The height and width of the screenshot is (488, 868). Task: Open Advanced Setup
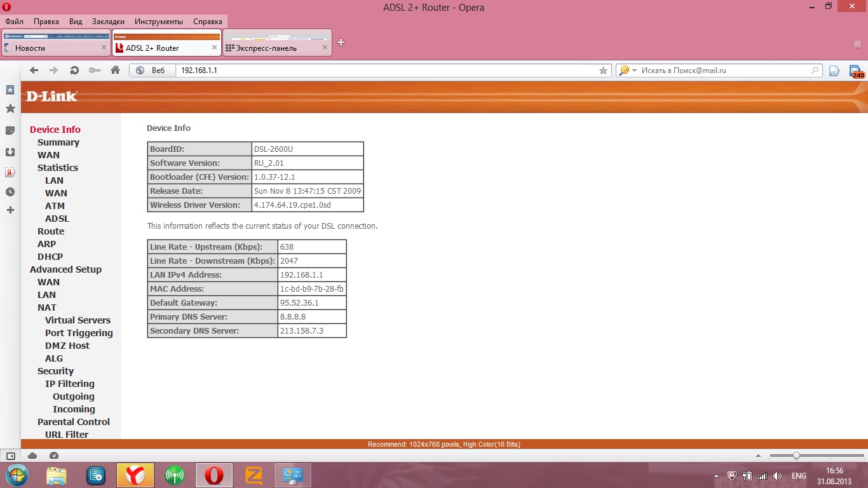[x=65, y=269]
